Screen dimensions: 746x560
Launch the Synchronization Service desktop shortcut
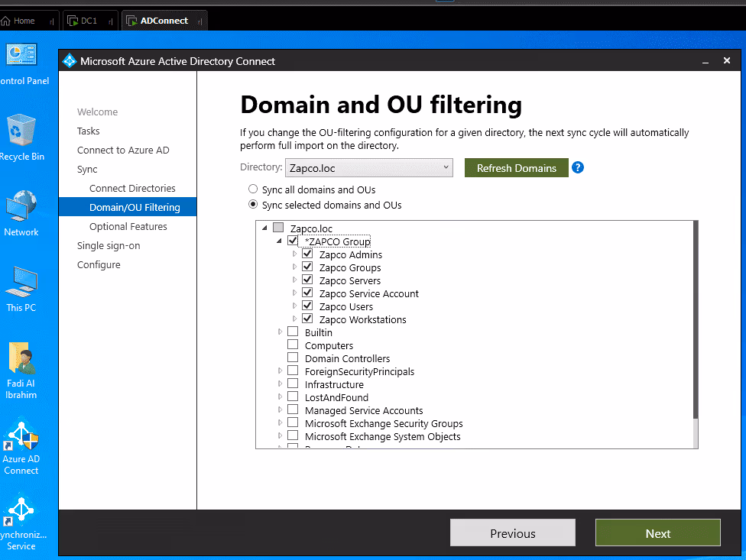coord(21,510)
